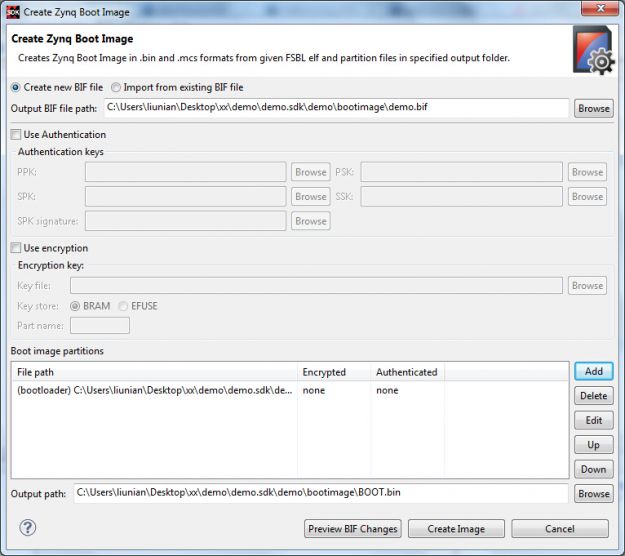Browse for the SPK key file
625x556 pixels.
click(311, 196)
